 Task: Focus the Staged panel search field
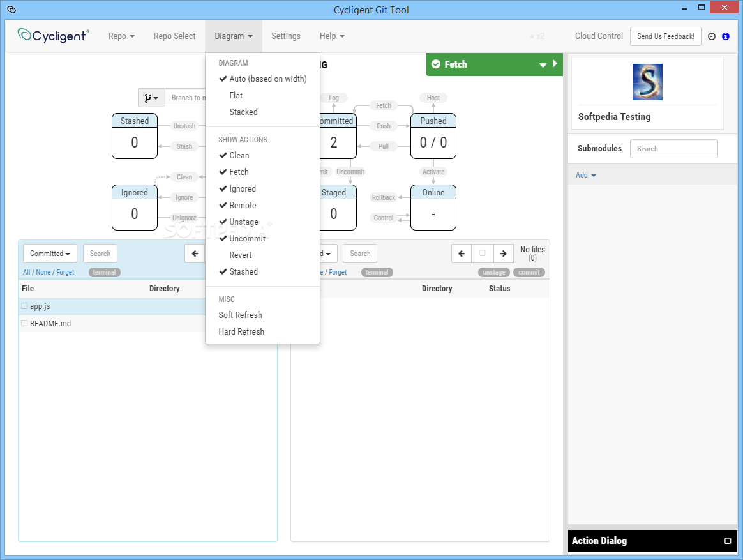[360, 254]
